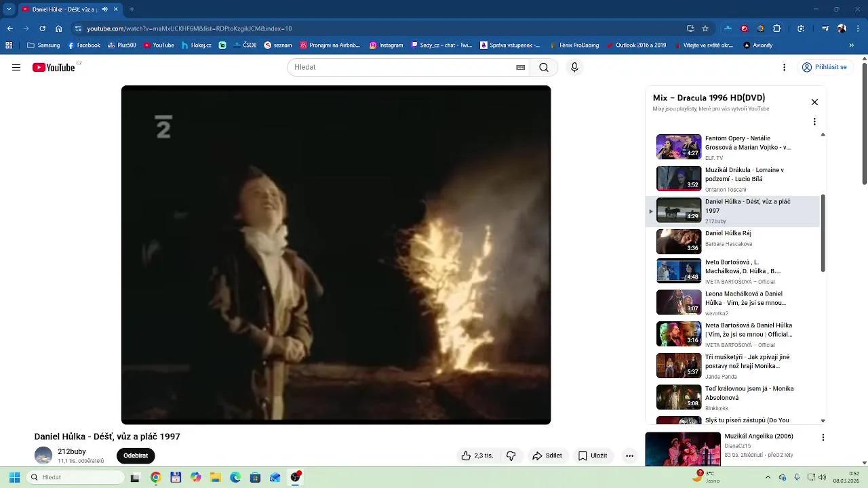This screenshot has width=868, height=488.
Task: Reload the page in Chrome
Action: (42, 28)
